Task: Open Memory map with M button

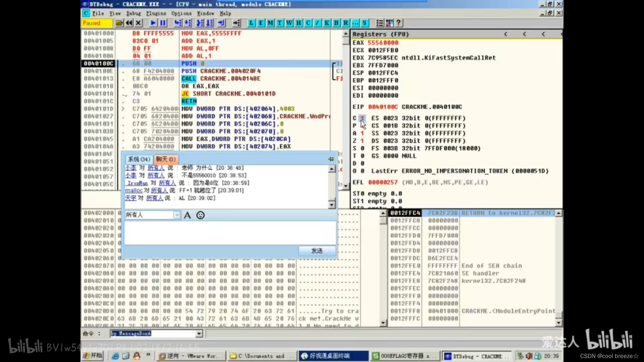Action: pyautogui.click(x=270, y=23)
